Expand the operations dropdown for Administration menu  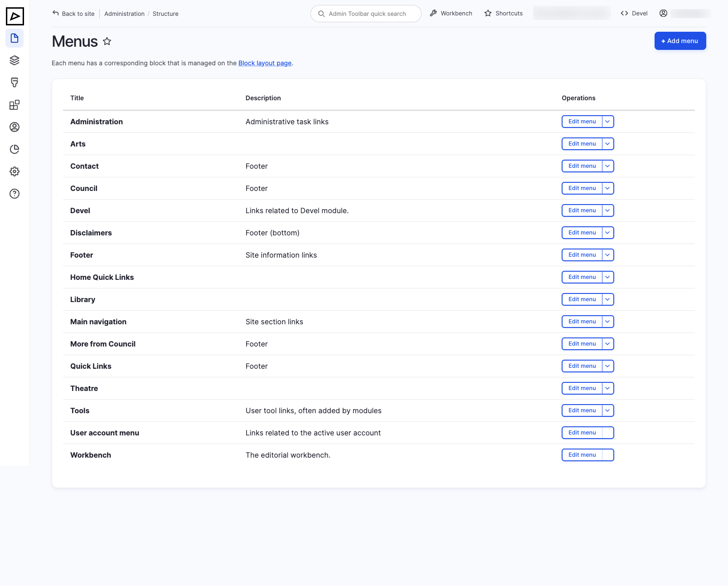click(x=607, y=122)
